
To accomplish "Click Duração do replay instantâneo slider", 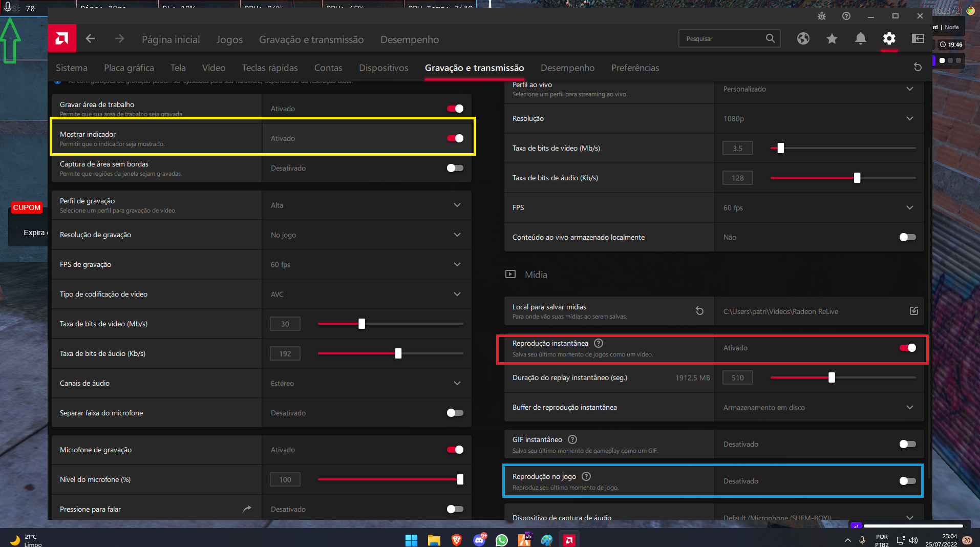I will pos(843,377).
